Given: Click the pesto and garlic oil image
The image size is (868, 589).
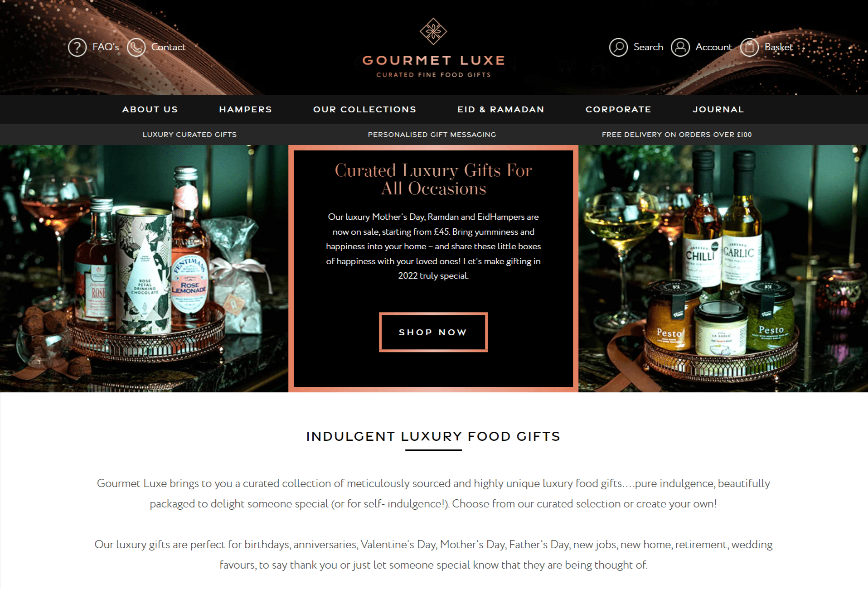Looking at the screenshot, I should point(723,269).
